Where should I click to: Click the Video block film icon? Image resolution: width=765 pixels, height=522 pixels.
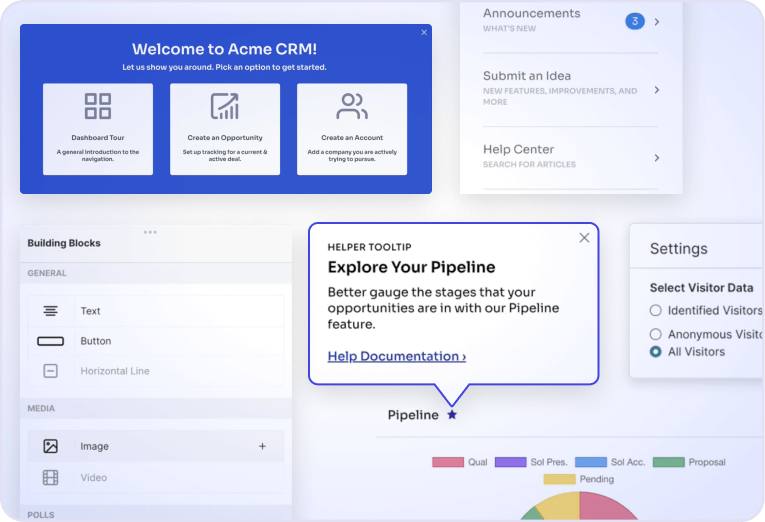coord(50,477)
